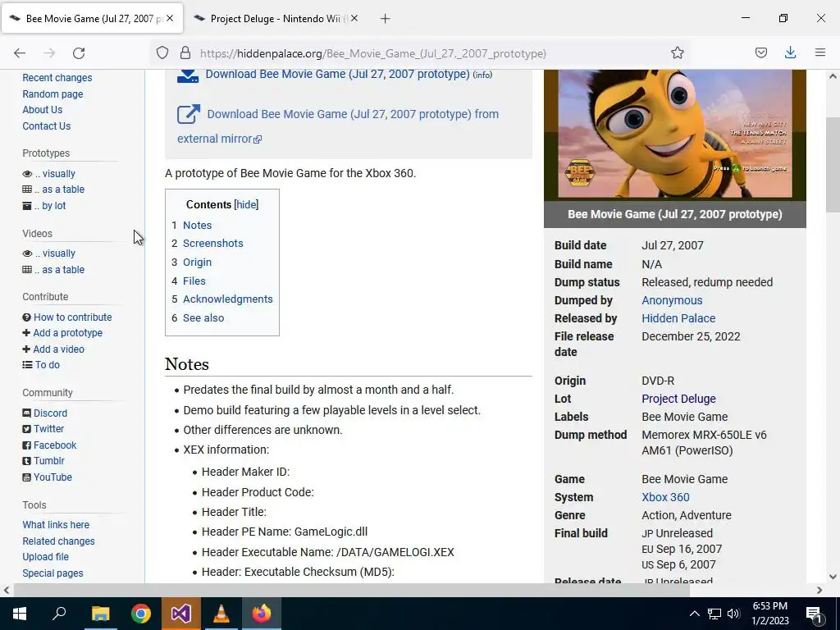Click the small (info) link
The height and width of the screenshot is (630, 840).
[482, 75]
